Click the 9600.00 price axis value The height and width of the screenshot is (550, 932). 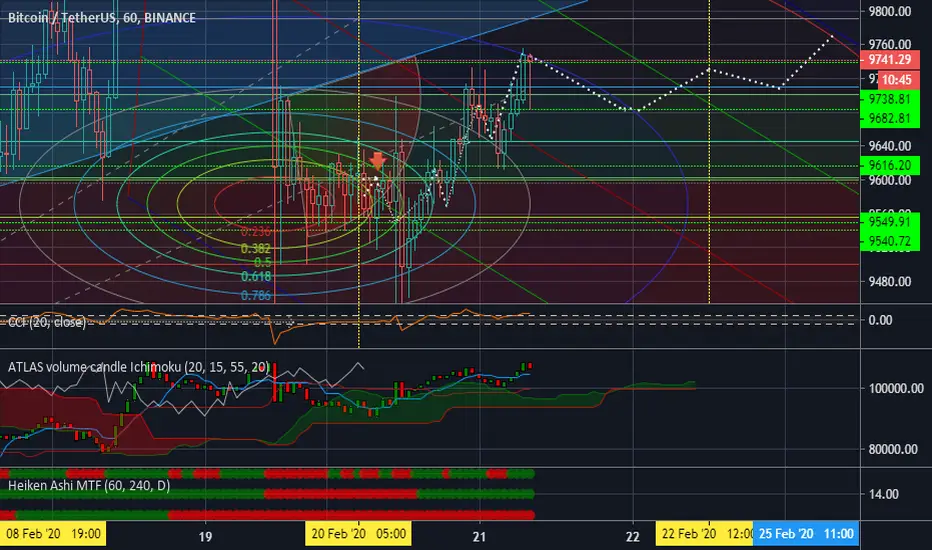point(889,180)
